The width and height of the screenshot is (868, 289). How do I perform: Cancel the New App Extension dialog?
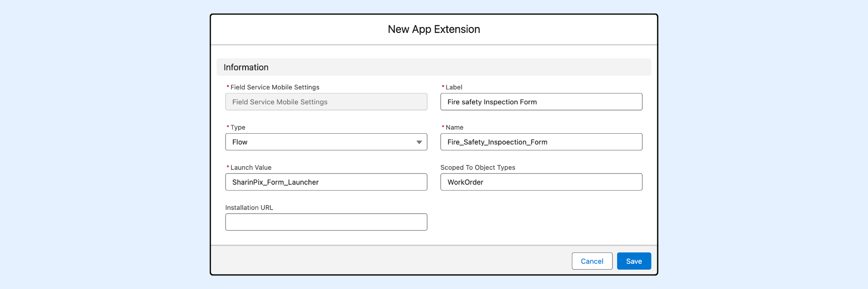(592, 261)
